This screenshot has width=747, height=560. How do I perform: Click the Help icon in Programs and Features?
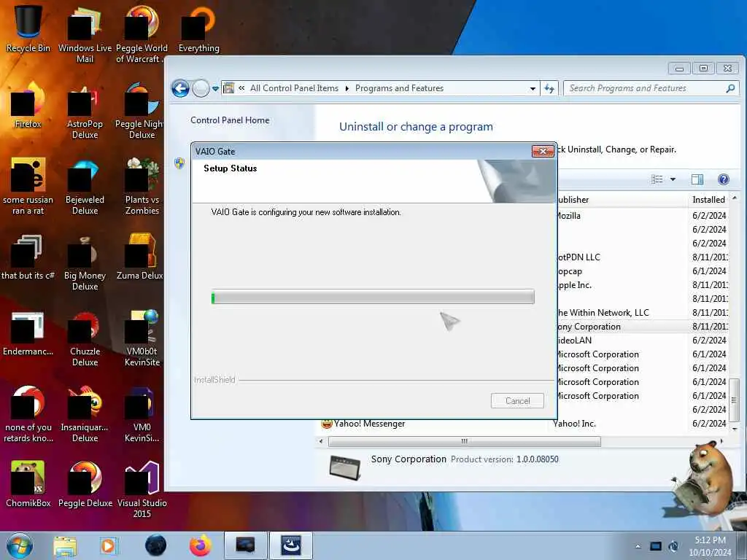723,179
